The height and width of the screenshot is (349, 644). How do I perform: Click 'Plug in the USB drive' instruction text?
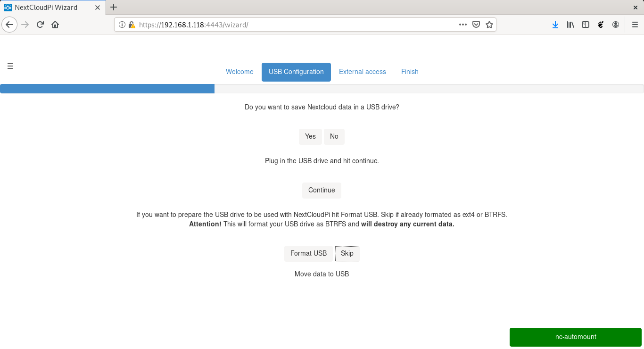[x=322, y=161]
